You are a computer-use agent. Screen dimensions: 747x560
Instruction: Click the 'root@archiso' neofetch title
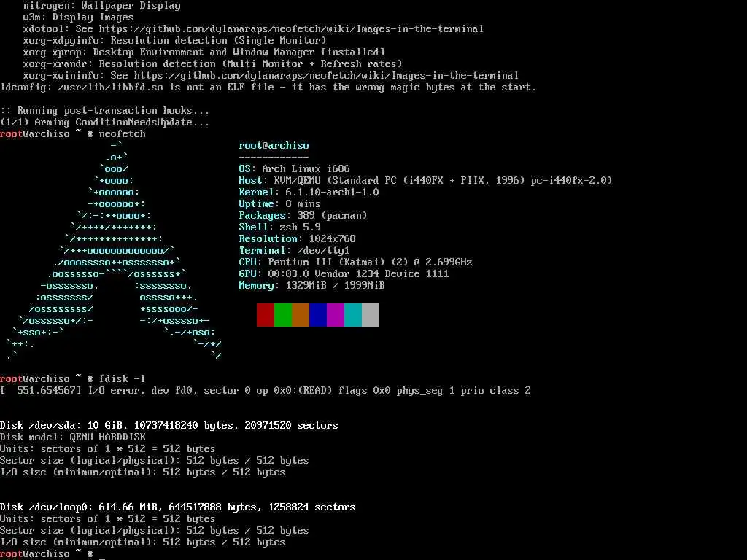pos(274,146)
